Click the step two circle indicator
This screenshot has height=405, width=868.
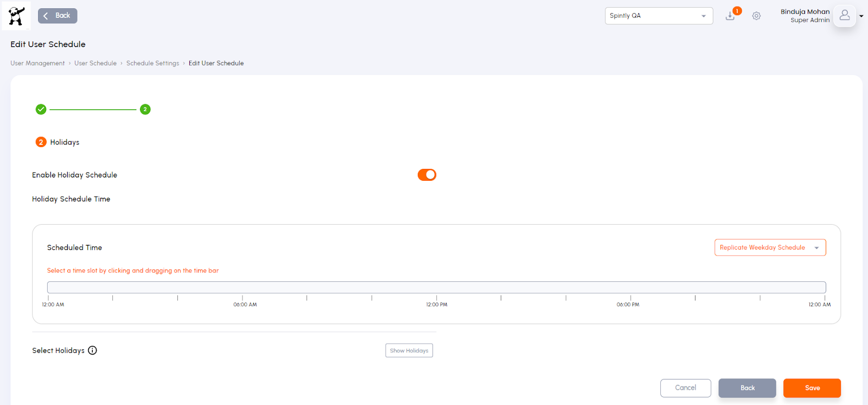coord(145,109)
